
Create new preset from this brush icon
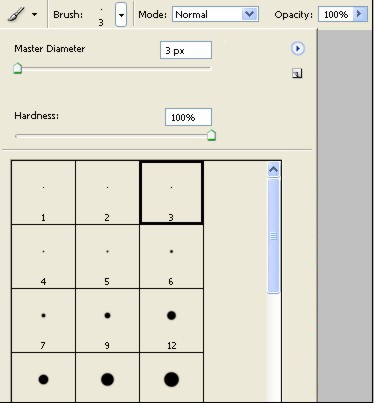pyautogui.click(x=297, y=73)
